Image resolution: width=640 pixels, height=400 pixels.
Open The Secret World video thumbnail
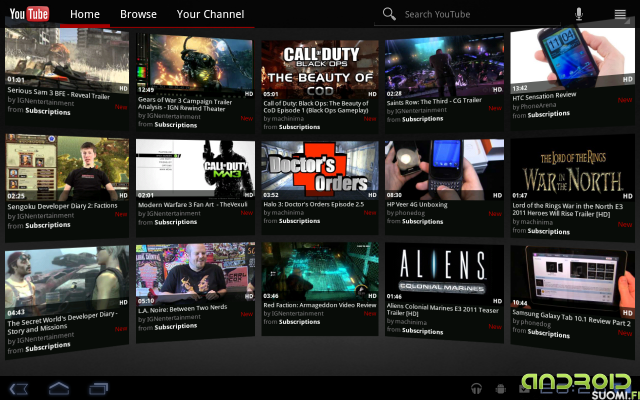tap(67, 281)
